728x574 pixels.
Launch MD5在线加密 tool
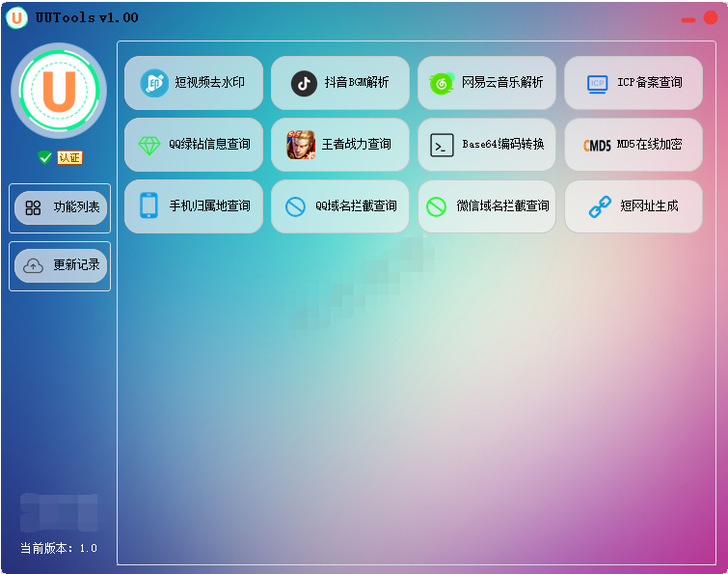click(634, 145)
